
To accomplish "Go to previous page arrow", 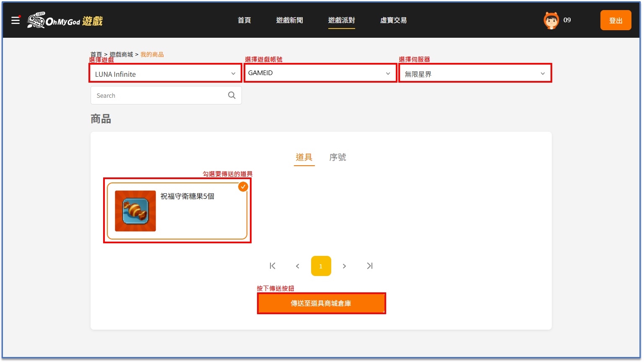I will point(298,266).
